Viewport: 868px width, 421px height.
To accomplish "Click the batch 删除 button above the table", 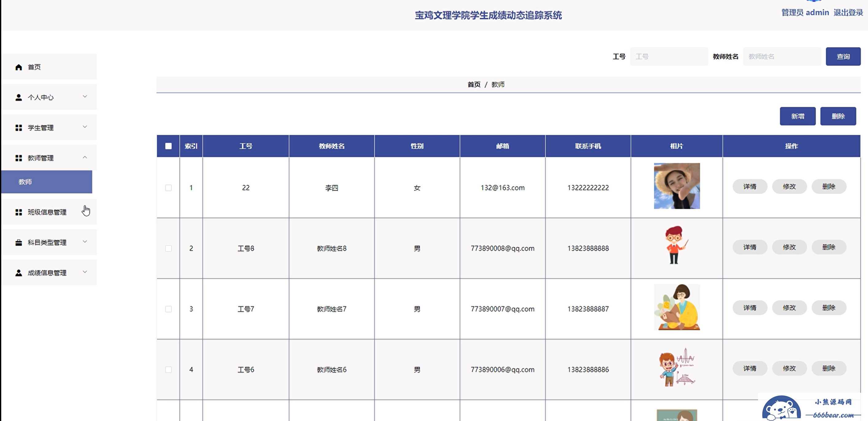I will coord(838,116).
